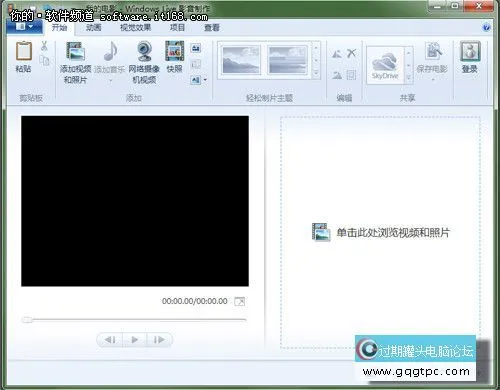Switch to the Project (项目) tab
The width and height of the screenshot is (500, 390).
(177, 27)
